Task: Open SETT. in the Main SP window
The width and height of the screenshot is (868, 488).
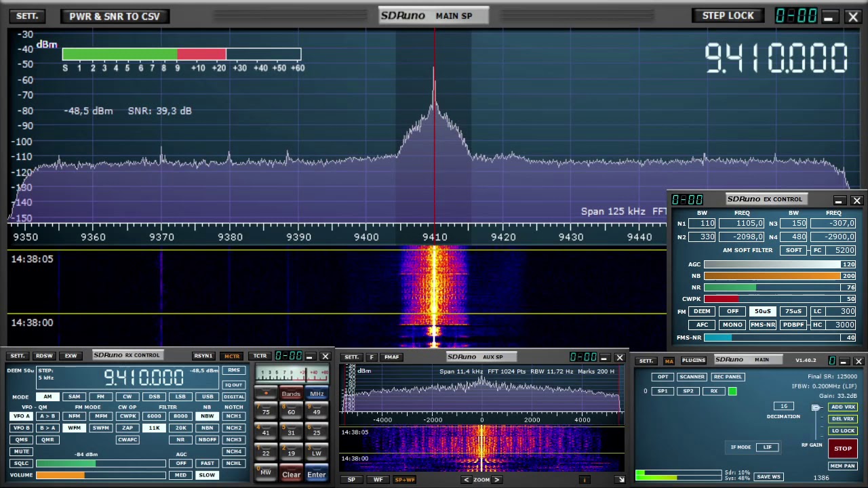Action: pos(27,16)
